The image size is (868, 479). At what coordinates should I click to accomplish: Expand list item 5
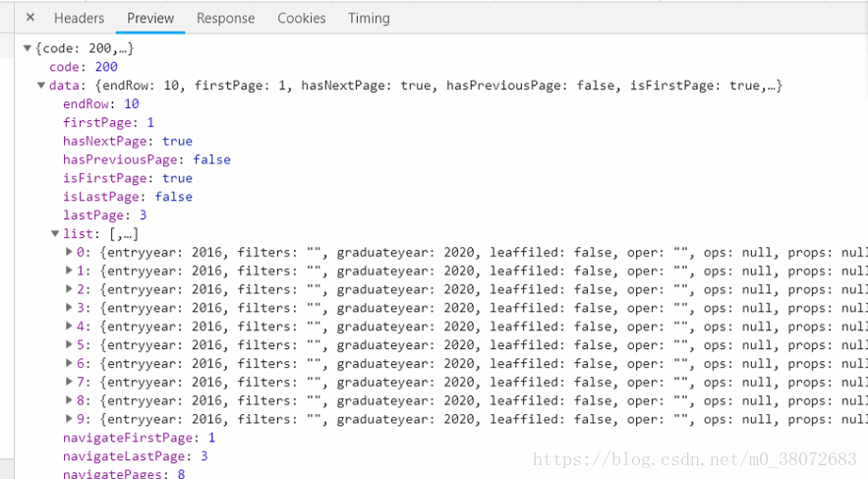pos(69,345)
